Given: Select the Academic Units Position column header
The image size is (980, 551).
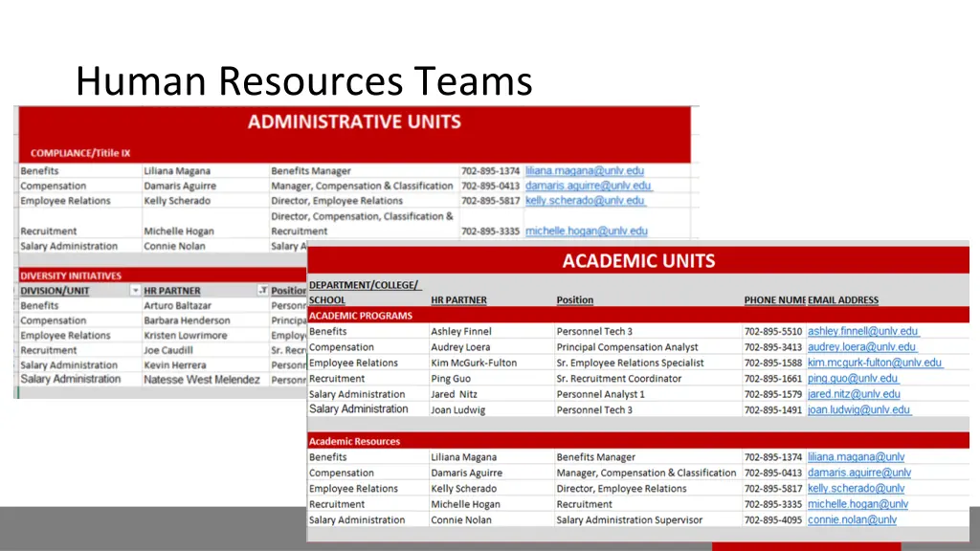Looking at the screenshot, I should click(575, 299).
